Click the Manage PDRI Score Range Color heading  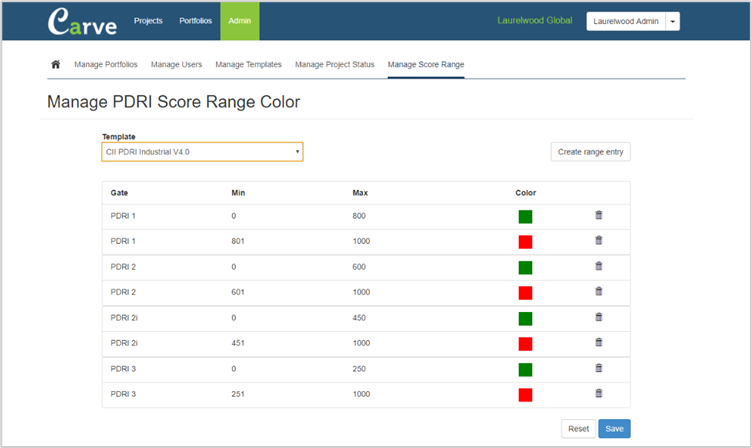pyautogui.click(x=174, y=102)
